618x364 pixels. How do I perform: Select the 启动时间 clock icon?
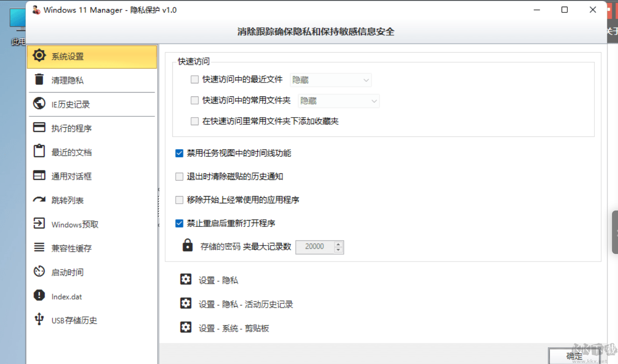pyautogui.click(x=39, y=272)
